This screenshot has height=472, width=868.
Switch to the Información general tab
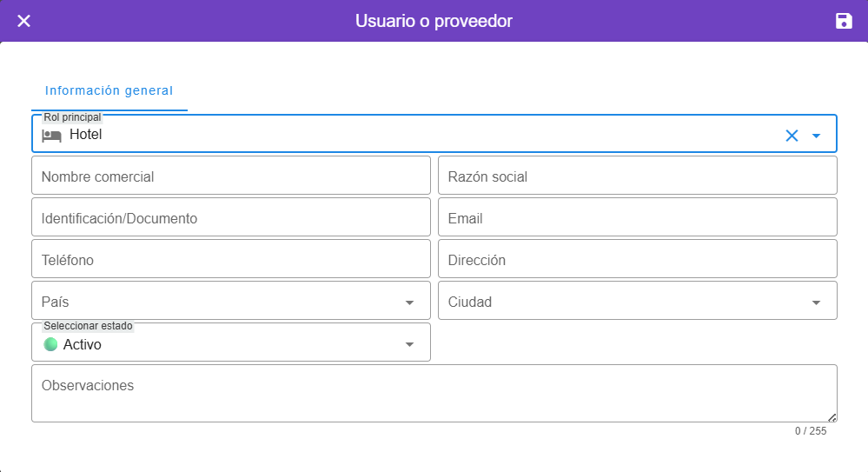(x=109, y=90)
